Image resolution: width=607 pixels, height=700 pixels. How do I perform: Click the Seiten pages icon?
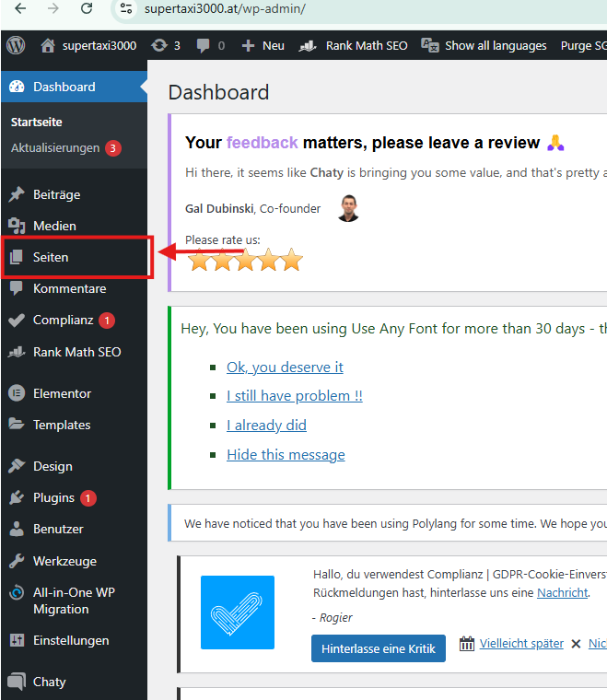[17, 257]
